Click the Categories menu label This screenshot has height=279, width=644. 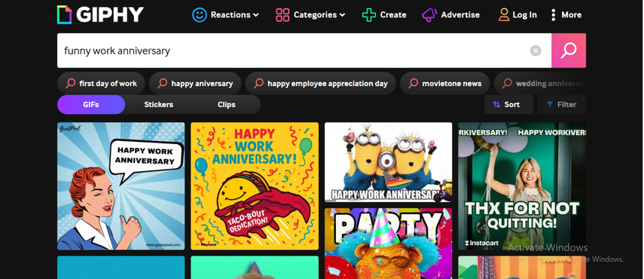315,15
